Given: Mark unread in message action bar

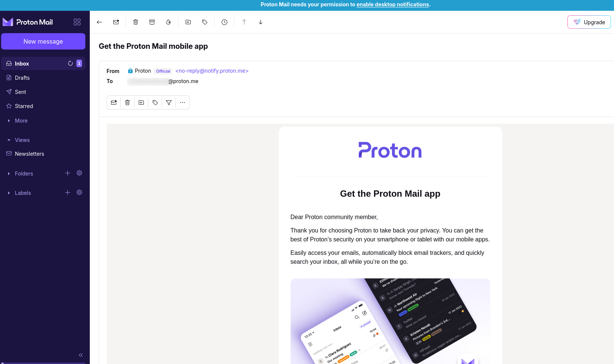Looking at the screenshot, I should (114, 102).
